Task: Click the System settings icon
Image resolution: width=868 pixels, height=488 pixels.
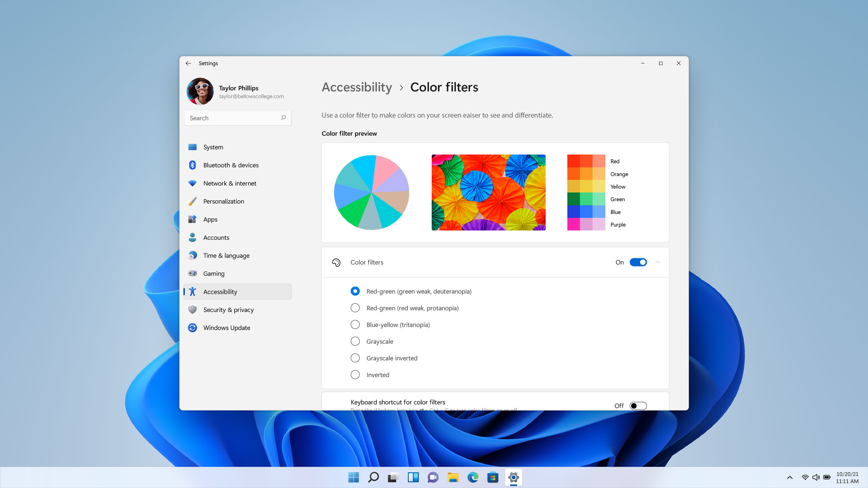Action: 192,147
